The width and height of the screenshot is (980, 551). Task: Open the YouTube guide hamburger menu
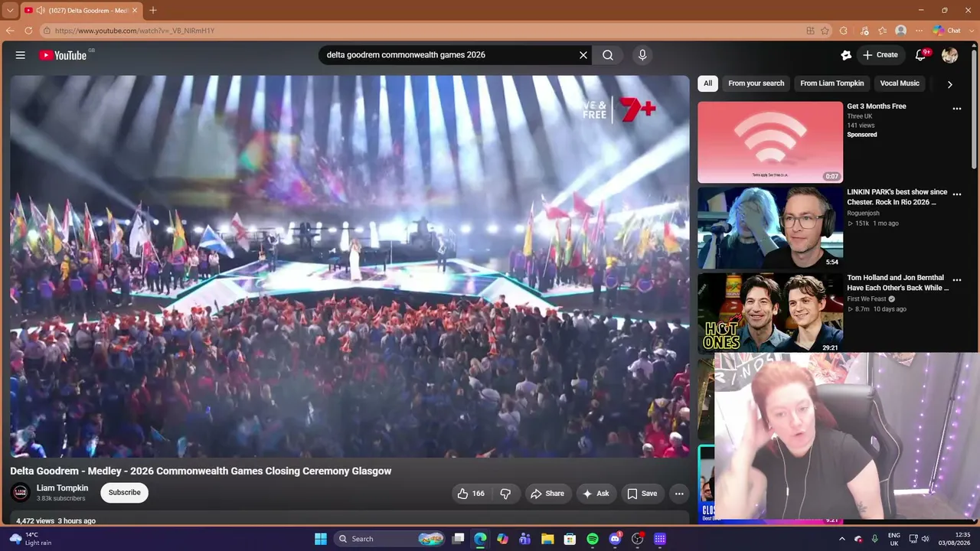click(x=21, y=55)
